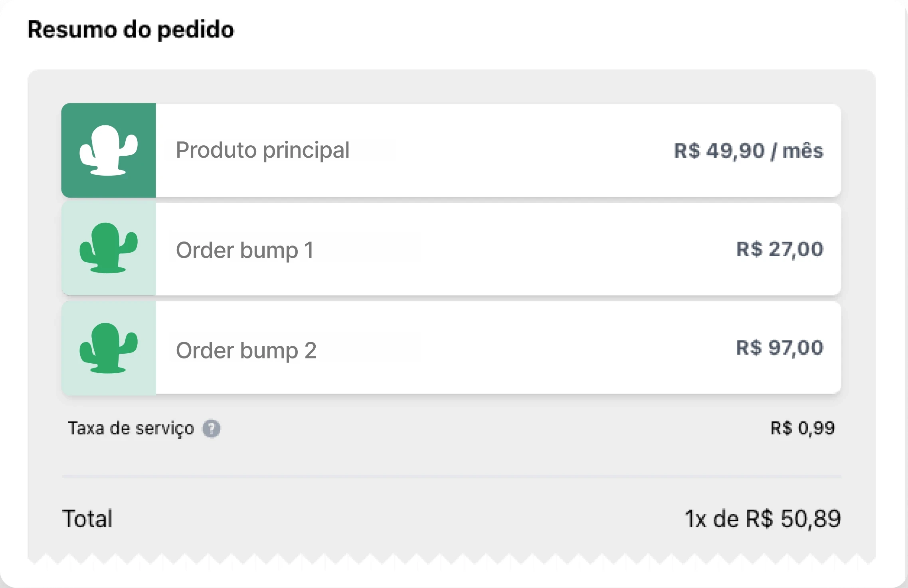Click the Order bump 2 cactus icon
908x588 pixels.
coord(108,348)
